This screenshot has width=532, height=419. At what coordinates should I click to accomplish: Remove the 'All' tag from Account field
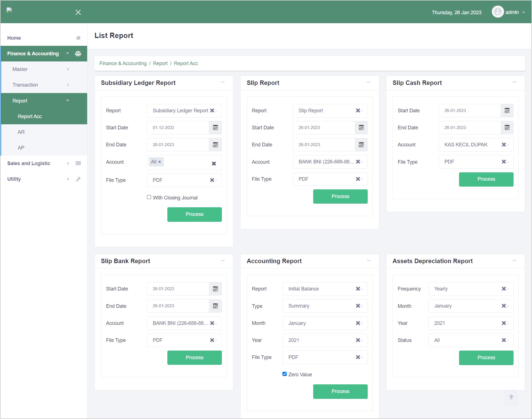pyautogui.click(x=160, y=162)
